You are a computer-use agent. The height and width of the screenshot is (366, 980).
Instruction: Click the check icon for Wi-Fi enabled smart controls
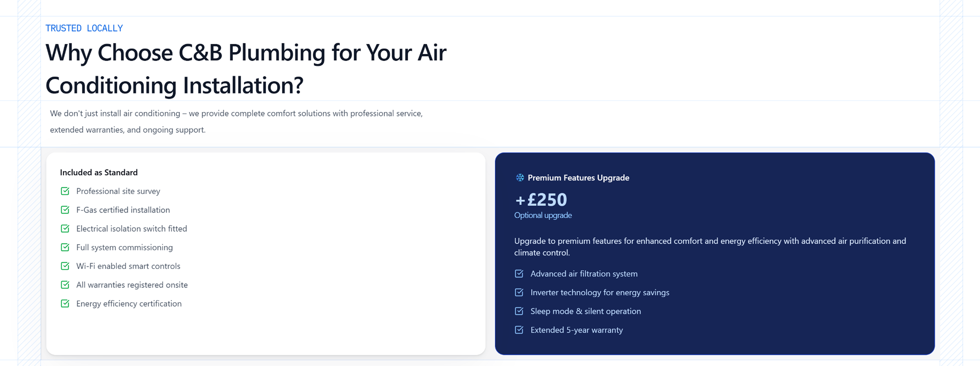[x=65, y=266]
